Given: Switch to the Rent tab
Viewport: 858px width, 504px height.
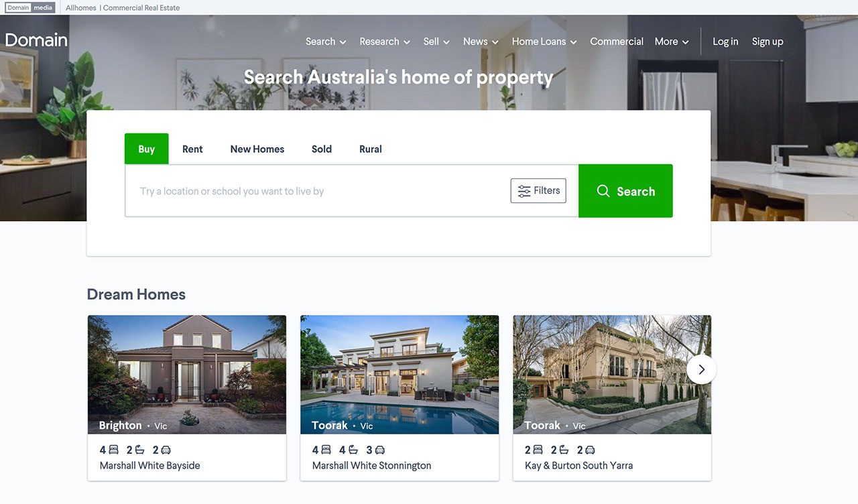Looking at the screenshot, I should pos(192,149).
